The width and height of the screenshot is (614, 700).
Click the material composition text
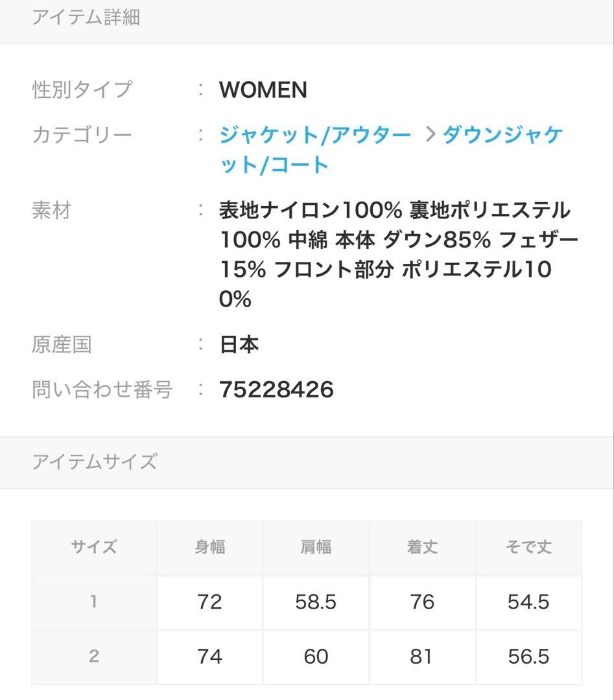396,254
